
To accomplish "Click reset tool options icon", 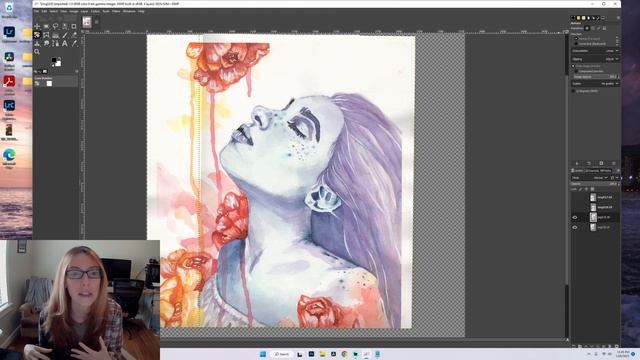I will point(613,163).
